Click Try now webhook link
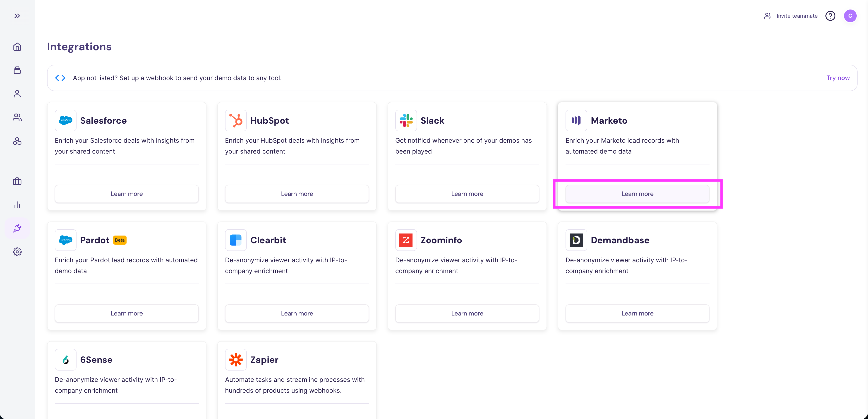Viewport: 868px width, 419px height. 838,78
